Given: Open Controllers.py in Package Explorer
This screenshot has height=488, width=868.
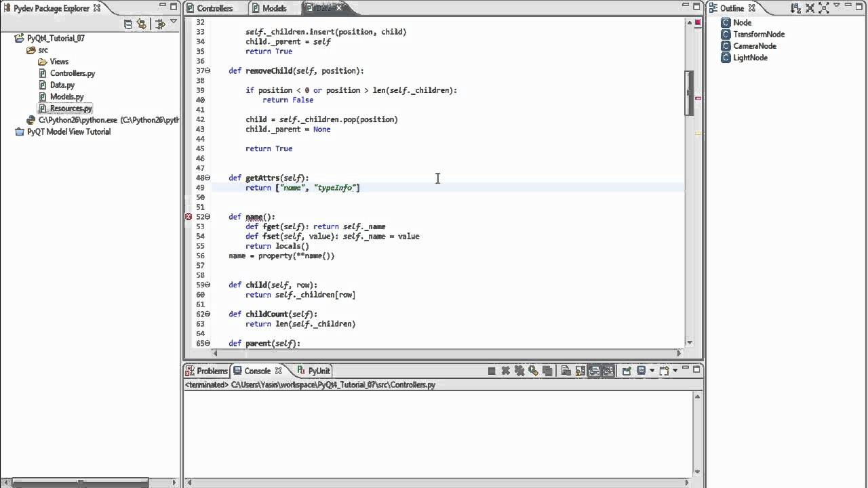Looking at the screenshot, I should [x=72, y=73].
